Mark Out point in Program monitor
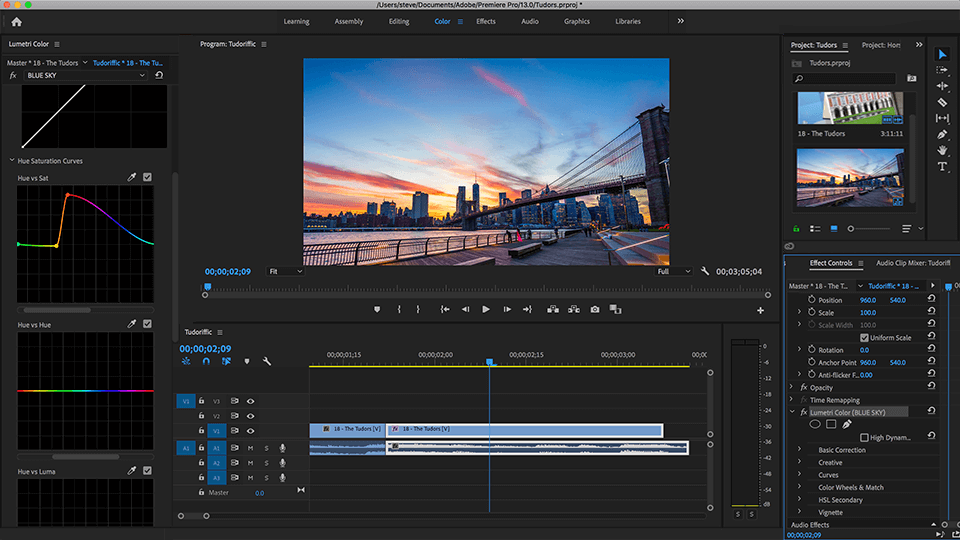This screenshot has width=960, height=540. coord(418,310)
